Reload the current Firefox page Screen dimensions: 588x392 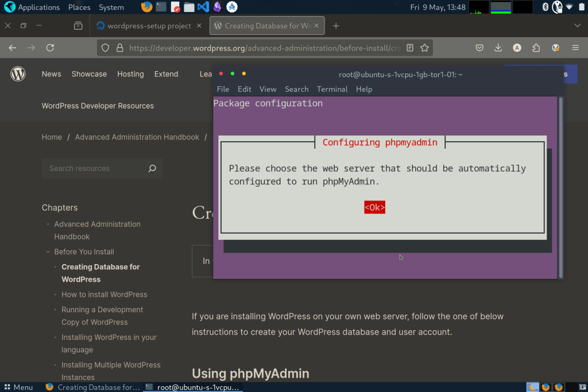coord(50,48)
